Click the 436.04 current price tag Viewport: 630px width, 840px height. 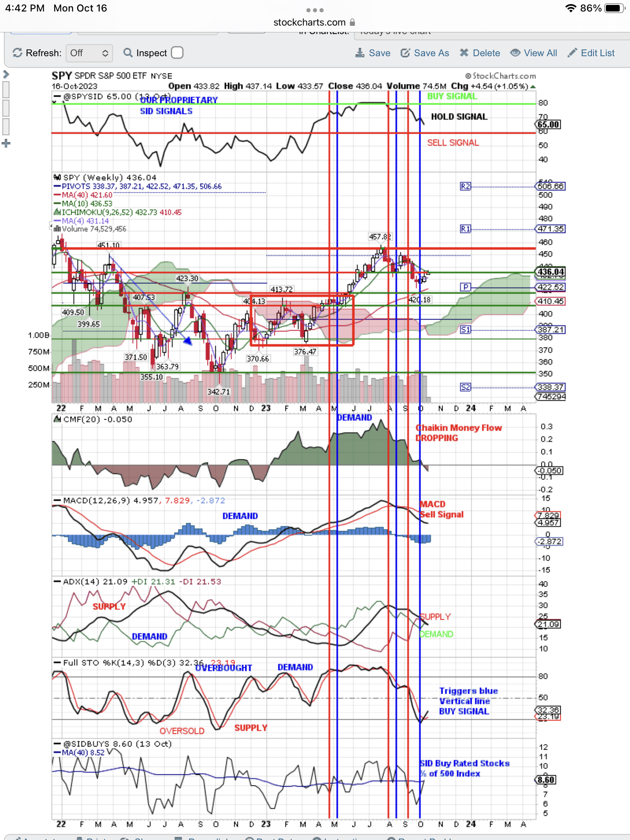(550, 272)
